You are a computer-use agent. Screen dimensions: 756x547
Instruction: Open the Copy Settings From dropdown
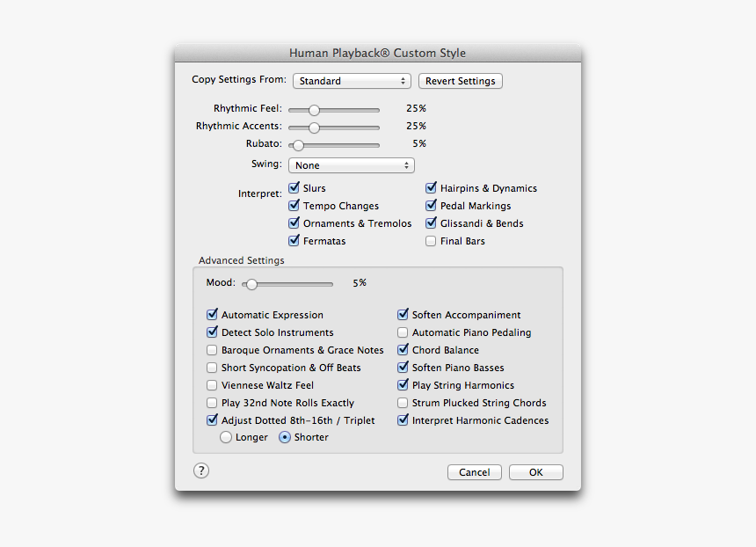pos(352,81)
